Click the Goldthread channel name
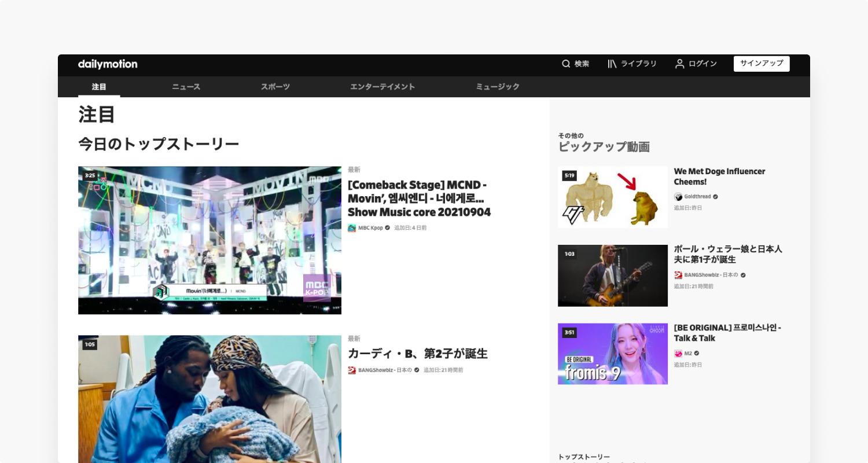868x463 pixels. (697, 197)
